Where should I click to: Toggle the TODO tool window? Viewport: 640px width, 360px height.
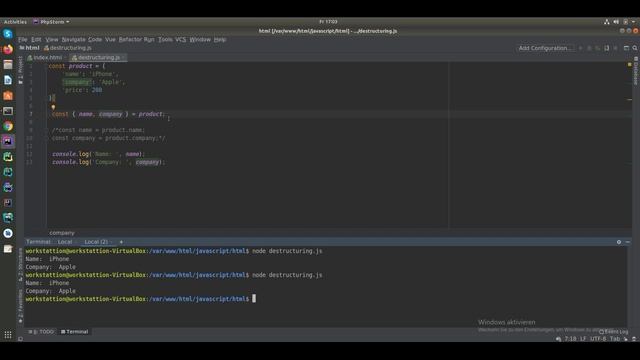click(41, 332)
